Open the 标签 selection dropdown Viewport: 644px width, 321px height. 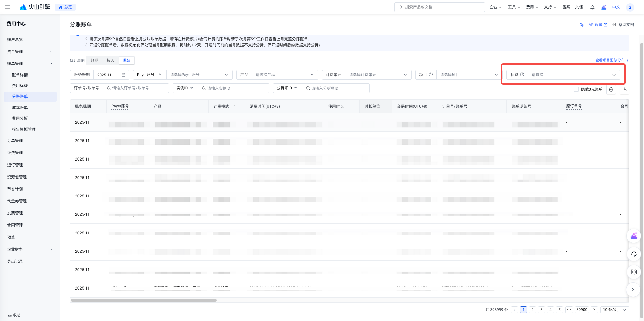pyautogui.click(x=574, y=75)
